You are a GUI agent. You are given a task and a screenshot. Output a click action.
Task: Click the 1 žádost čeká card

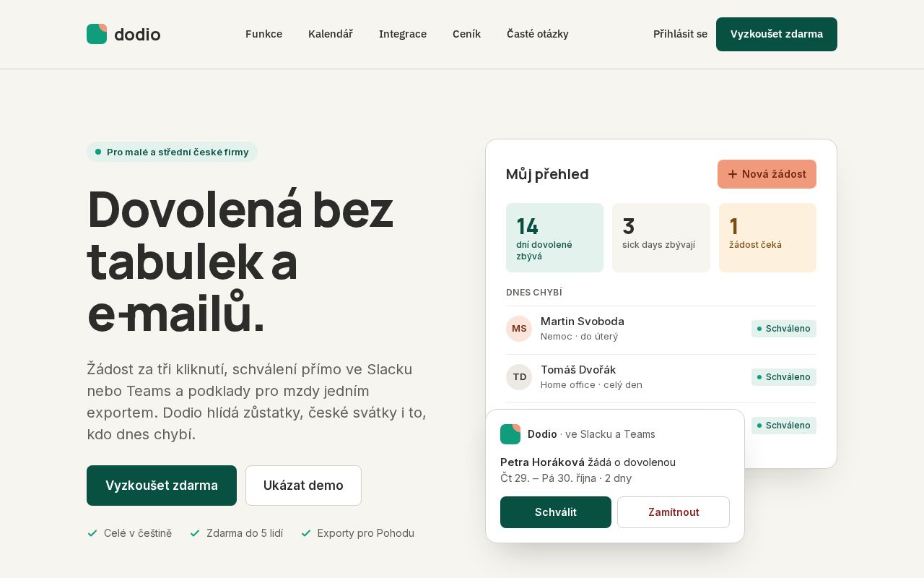pyautogui.click(x=767, y=238)
